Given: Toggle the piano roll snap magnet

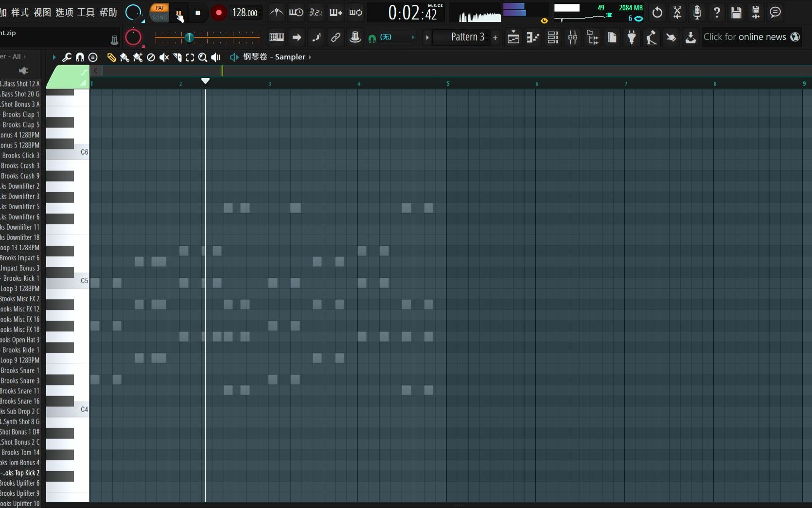Looking at the screenshot, I should (x=80, y=57).
